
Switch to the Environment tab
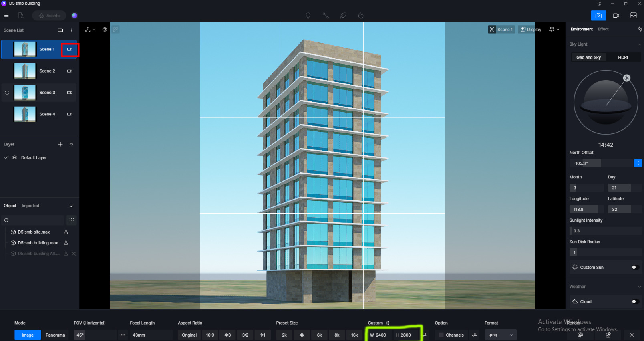[582, 29]
